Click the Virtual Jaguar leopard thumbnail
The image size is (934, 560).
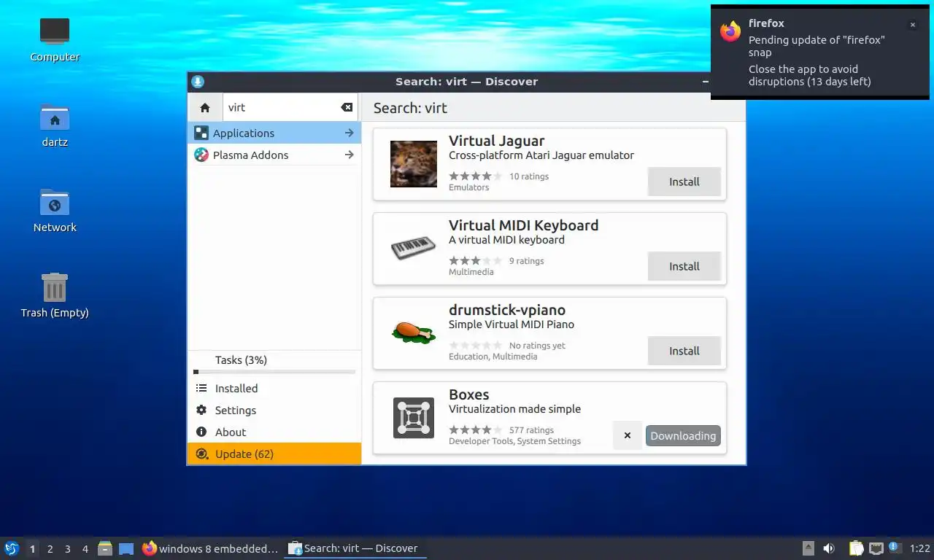click(x=414, y=164)
